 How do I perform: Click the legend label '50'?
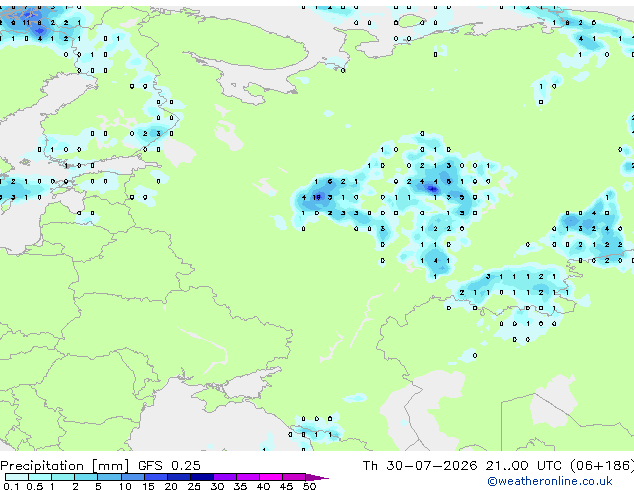pyautogui.click(x=309, y=486)
